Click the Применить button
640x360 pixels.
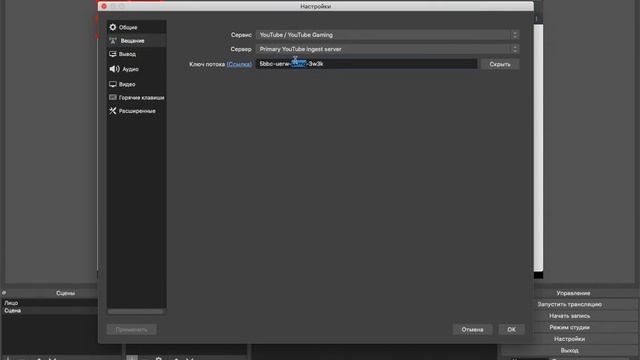click(131, 329)
